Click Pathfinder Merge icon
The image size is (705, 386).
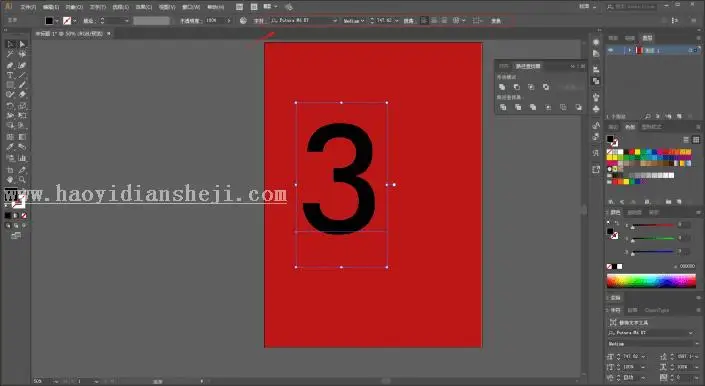[x=533, y=107]
